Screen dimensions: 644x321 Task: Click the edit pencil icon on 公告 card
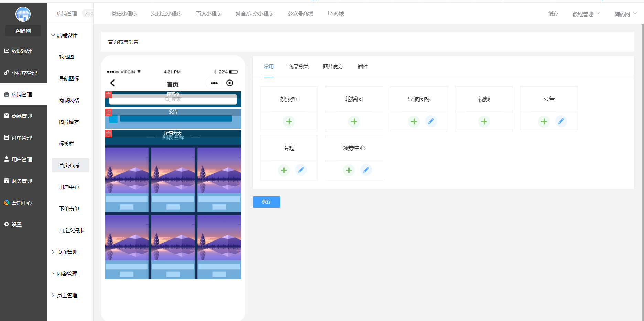click(561, 121)
